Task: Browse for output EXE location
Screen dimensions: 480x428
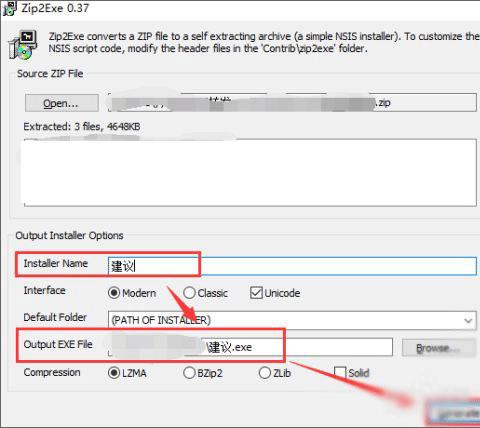Action: [439, 348]
